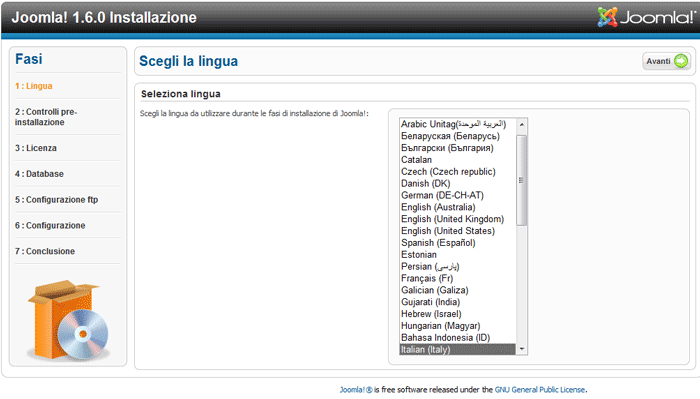
Task: Click the language list scrollbar thumb
Action: coord(521,180)
